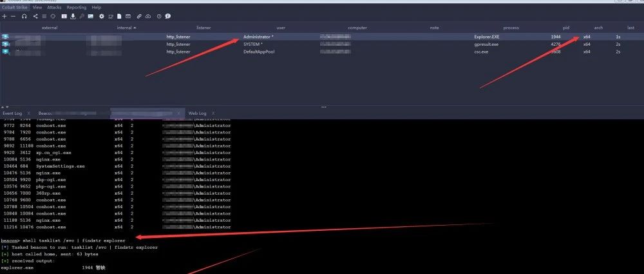Screen dimensions: 644x274
Task: Sort sessions by the external column
Action: point(50,28)
